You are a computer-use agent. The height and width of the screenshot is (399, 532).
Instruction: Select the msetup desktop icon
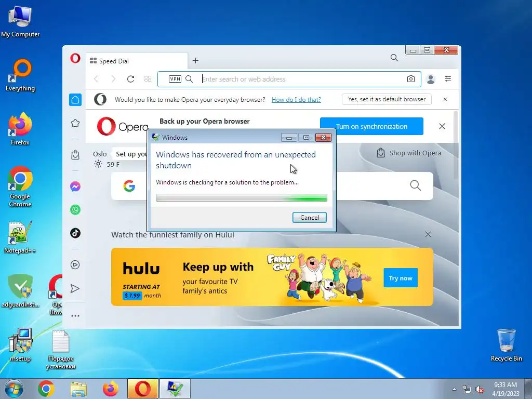point(20,345)
